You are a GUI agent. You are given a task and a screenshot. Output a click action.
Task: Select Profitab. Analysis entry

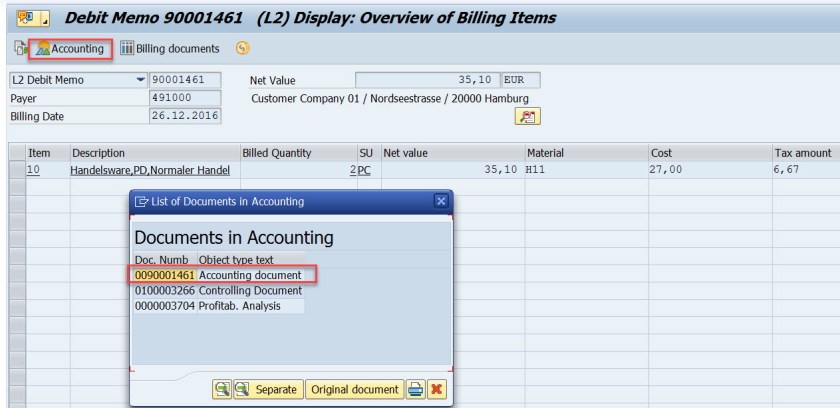(239, 306)
